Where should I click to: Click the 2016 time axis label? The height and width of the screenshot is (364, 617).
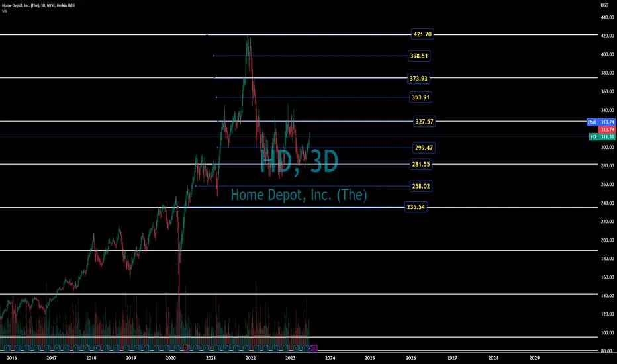coord(12,358)
